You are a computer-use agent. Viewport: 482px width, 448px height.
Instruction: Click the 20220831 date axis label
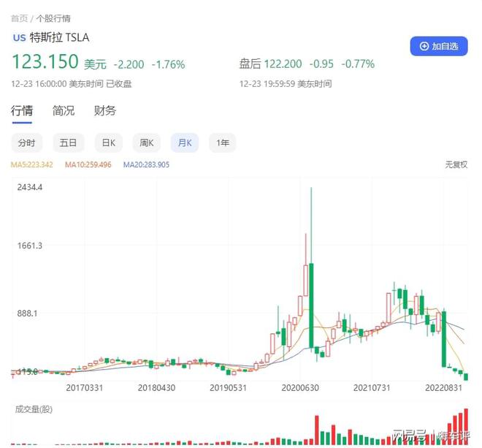(443, 387)
